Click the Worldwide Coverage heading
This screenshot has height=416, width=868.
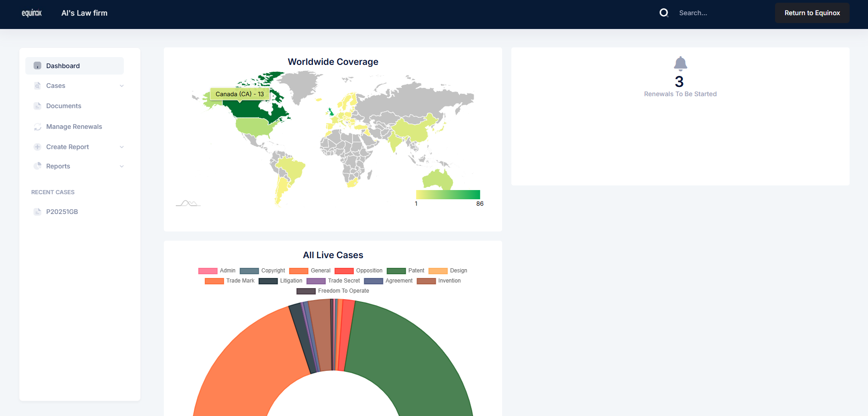point(333,62)
